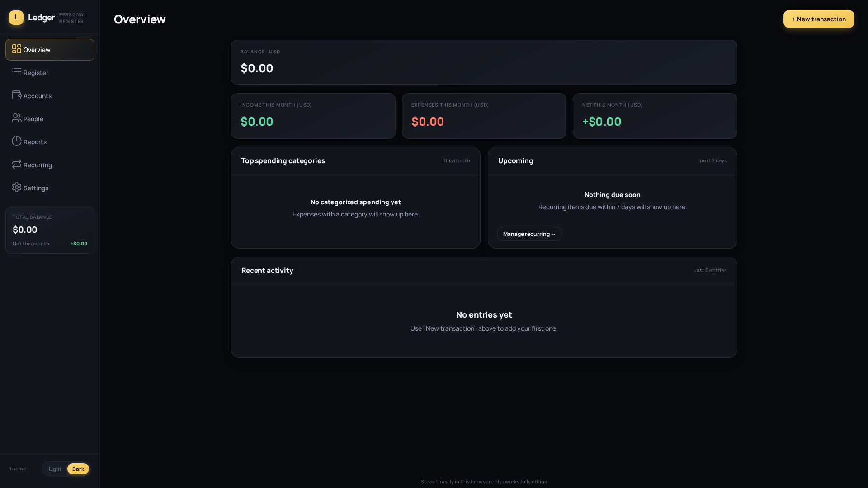Click the Upcoming panel heading
Screen dimensions: 868x488
coord(516,160)
